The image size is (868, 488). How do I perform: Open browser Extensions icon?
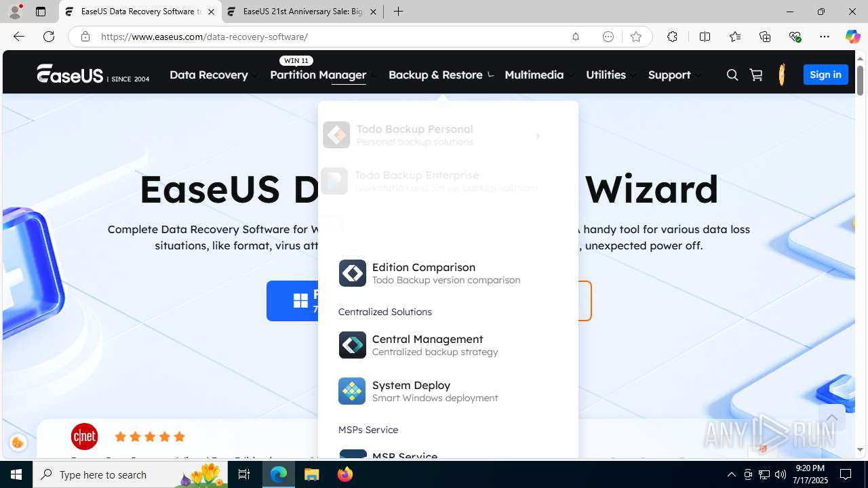point(672,37)
